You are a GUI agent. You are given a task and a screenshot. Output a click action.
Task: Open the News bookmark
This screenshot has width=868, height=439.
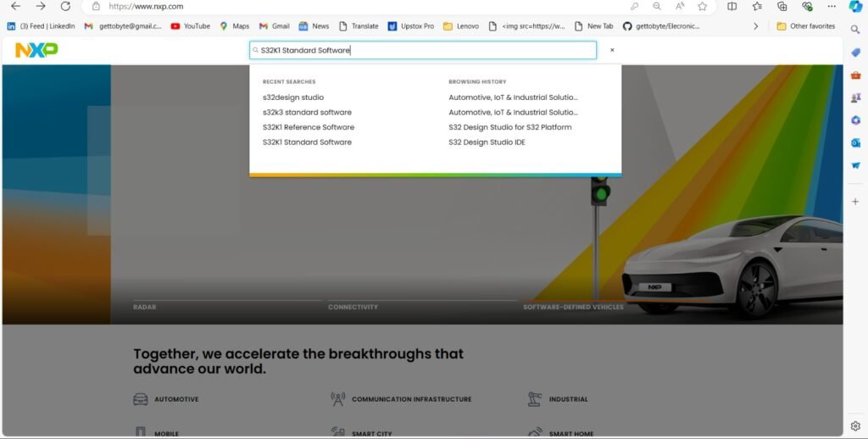[314, 26]
